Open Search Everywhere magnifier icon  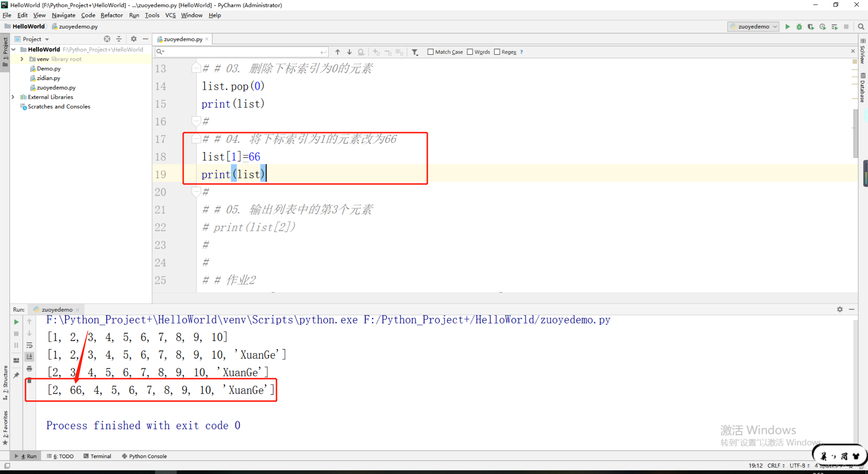click(x=861, y=26)
